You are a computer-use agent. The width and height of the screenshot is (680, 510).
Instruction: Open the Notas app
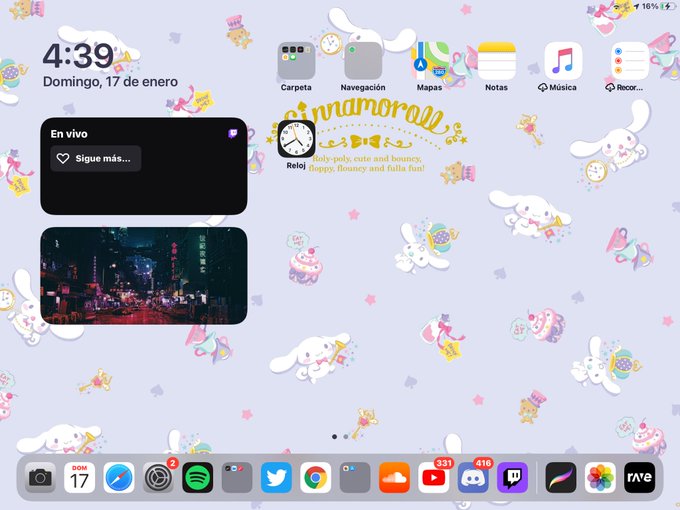497,61
